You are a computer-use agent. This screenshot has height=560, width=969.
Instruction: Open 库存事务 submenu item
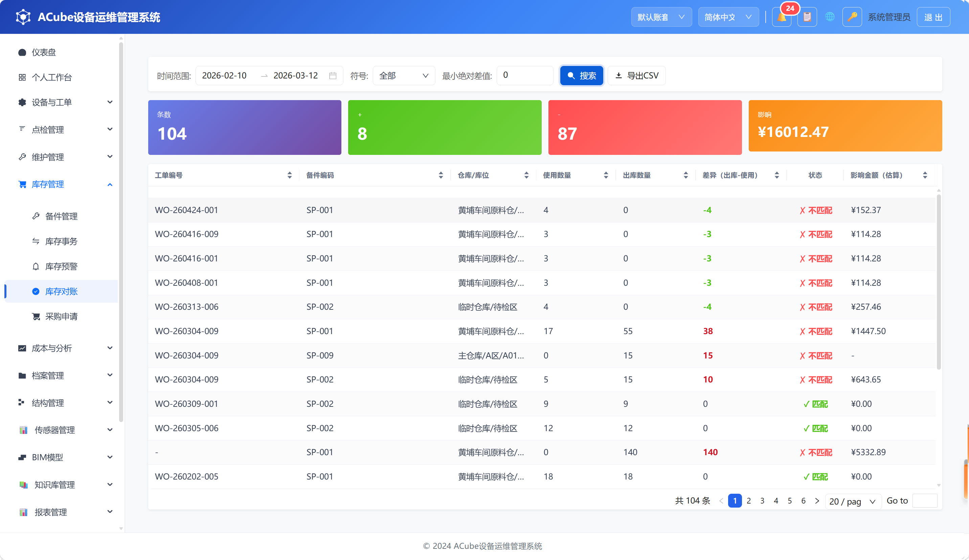[x=62, y=241]
